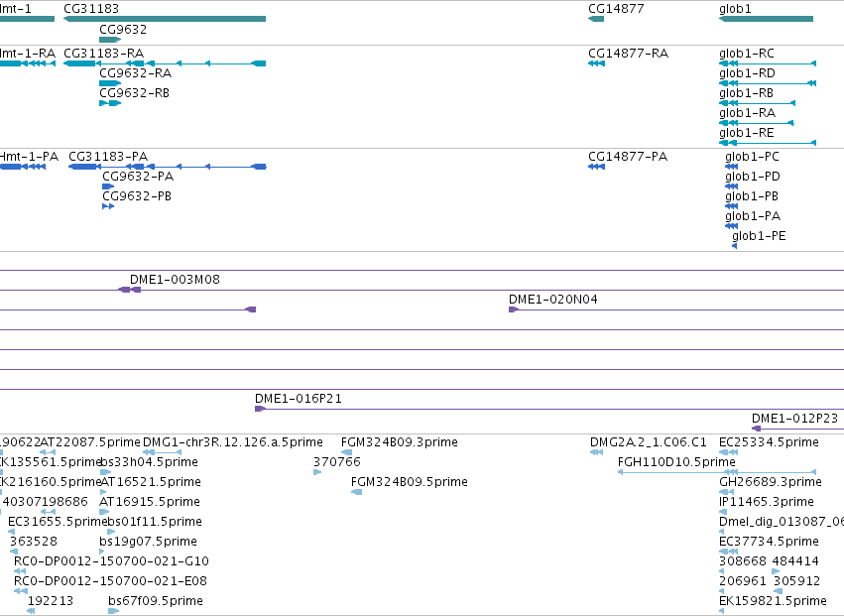Select the DMG2A.2_1.C06.C1 feature
Screen dimensions: 844x616
click(x=596, y=452)
